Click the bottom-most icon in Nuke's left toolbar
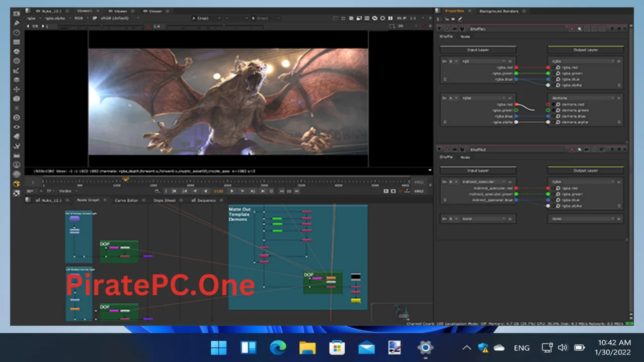Screen dimensions: 644x362 (17, 193)
